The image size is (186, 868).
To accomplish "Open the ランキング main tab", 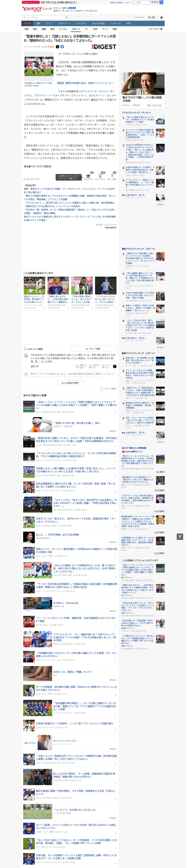I will click(115, 23).
